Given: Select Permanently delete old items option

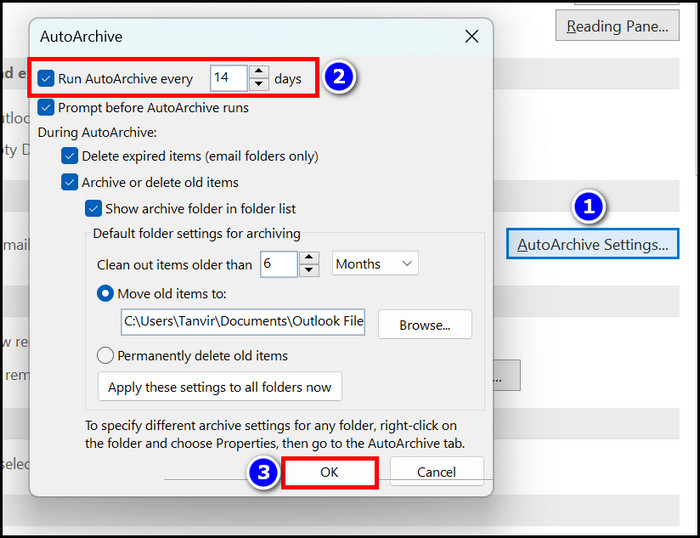Looking at the screenshot, I should click(105, 356).
